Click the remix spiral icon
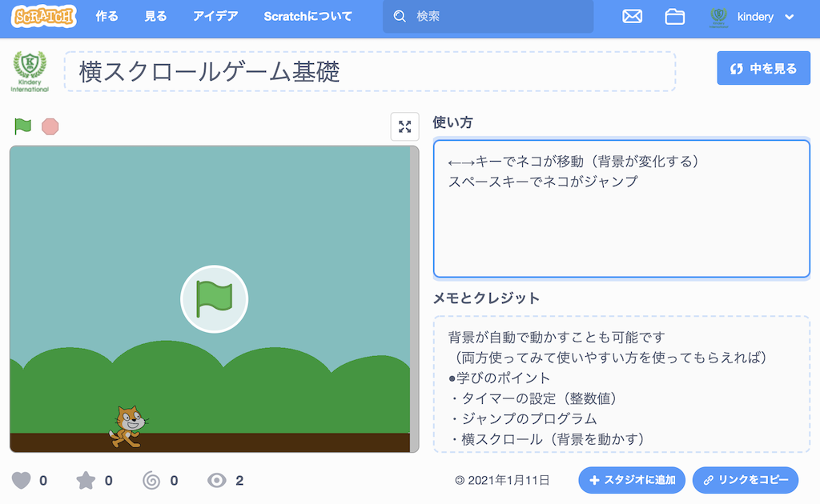This screenshot has width=820, height=504. [x=151, y=480]
